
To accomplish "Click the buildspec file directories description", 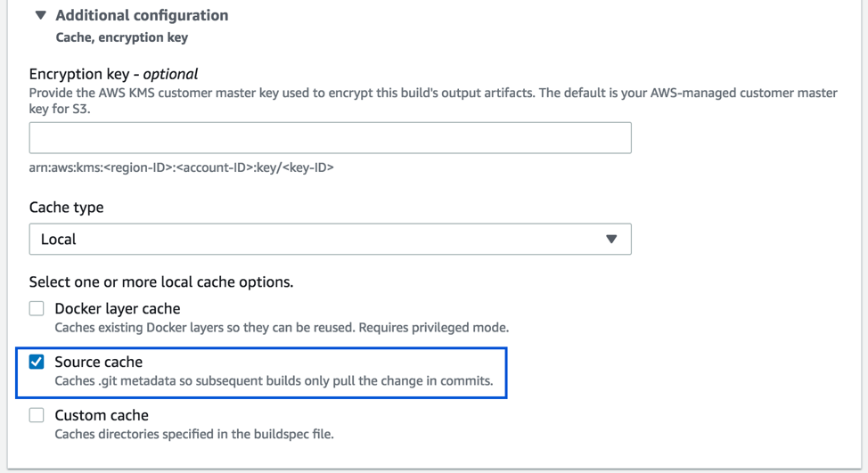I will (194, 434).
